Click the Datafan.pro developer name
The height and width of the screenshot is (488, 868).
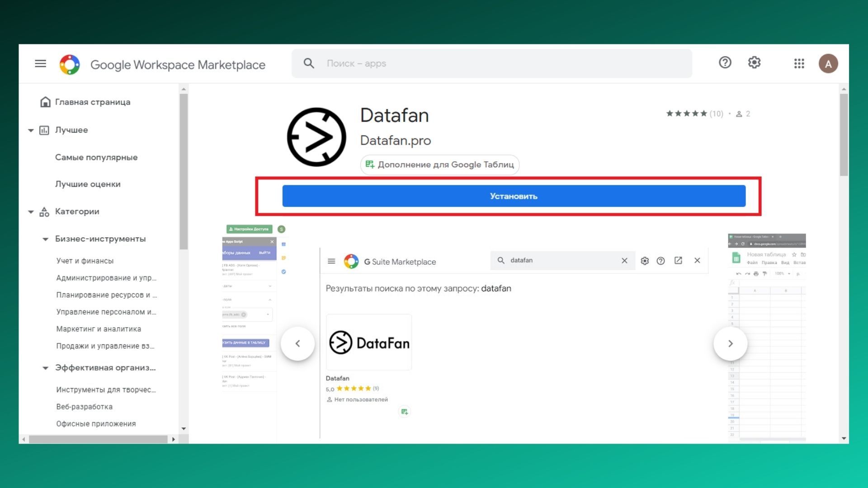[396, 141]
